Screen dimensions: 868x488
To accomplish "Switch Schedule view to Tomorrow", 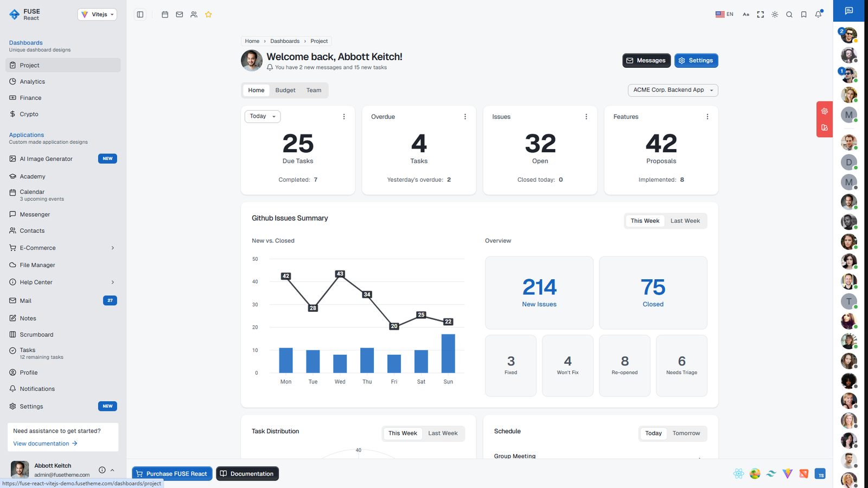I will tap(686, 433).
